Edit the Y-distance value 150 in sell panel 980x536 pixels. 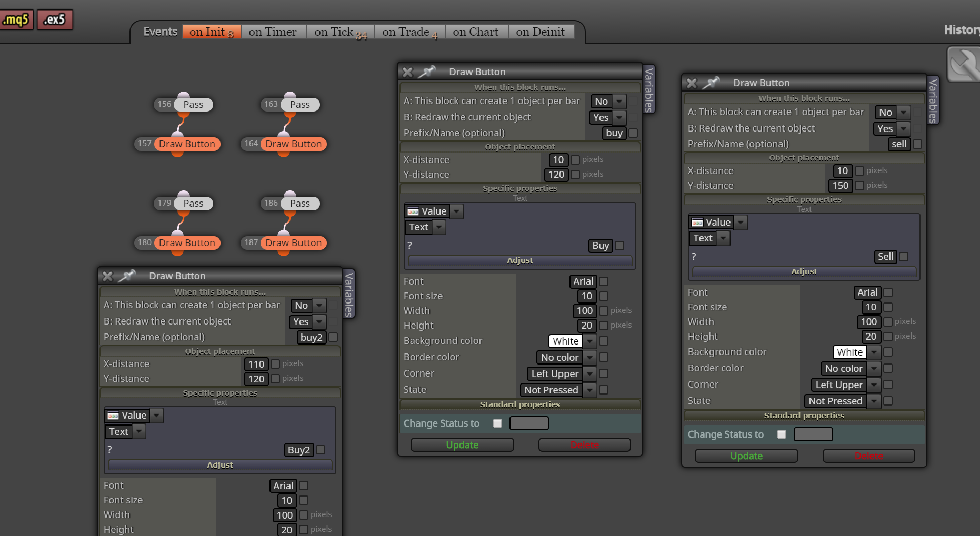841,186
